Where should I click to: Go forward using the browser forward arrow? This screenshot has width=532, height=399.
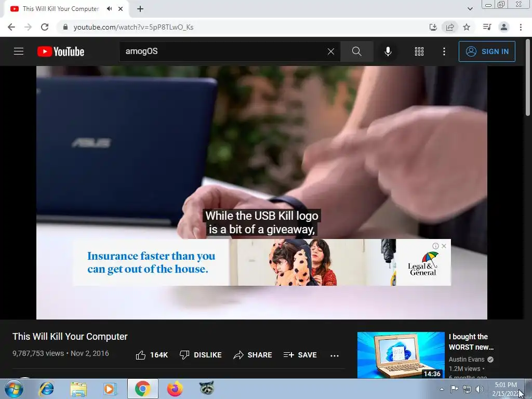pyautogui.click(x=28, y=27)
